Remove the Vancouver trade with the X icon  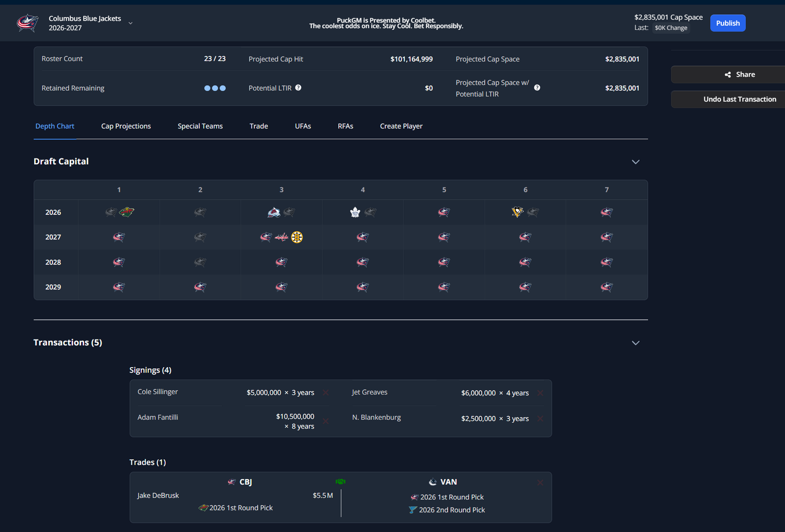click(x=540, y=482)
